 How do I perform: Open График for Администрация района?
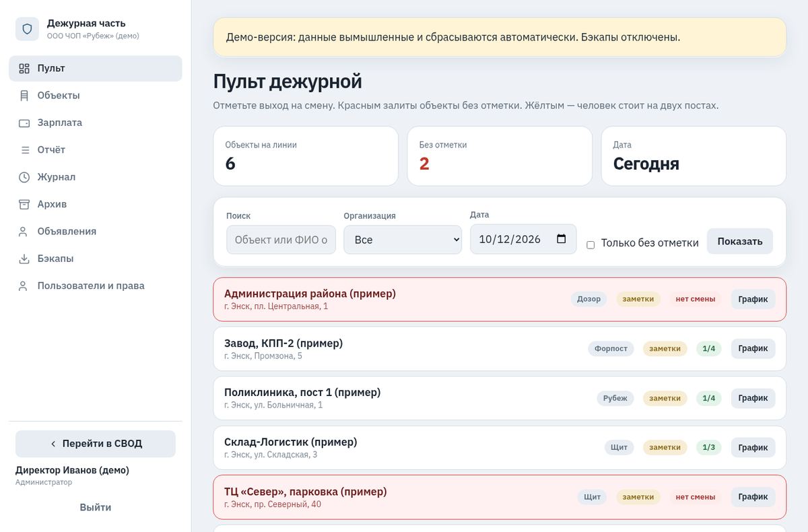pyautogui.click(x=753, y=299)
